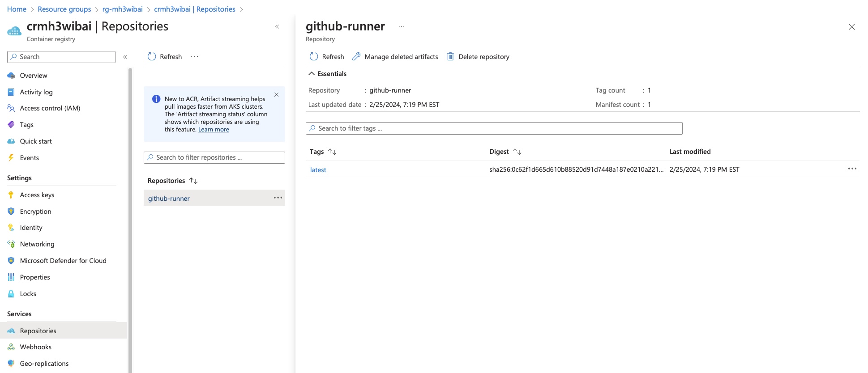Viewport: 868px width, 373px height.
Task: Focus Search to filter tags field
Action: click(x=494, y=128)
